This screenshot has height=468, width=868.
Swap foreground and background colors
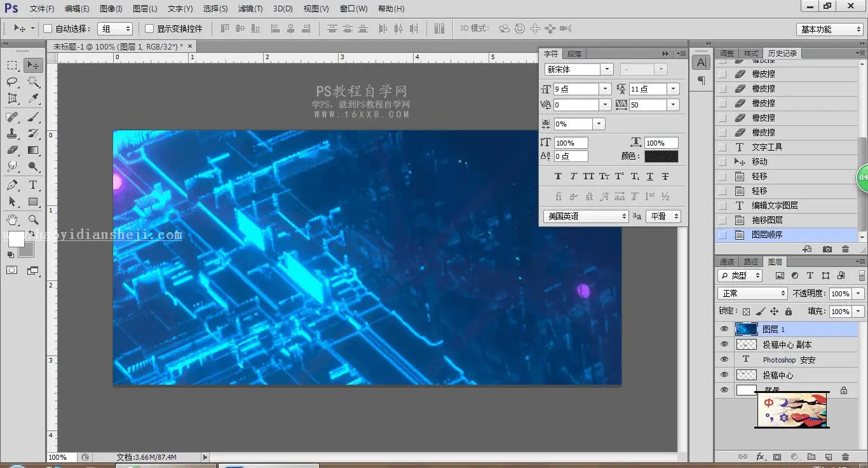tap(31, 234)
